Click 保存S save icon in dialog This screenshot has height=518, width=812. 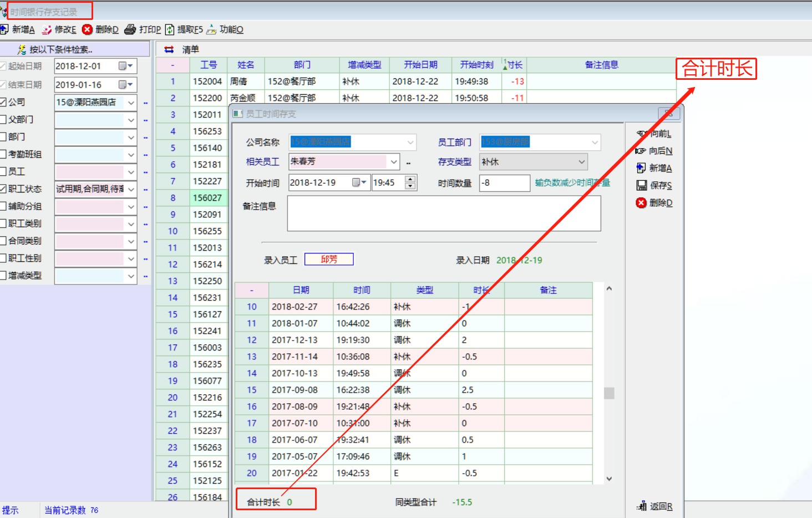coord(642,185)
